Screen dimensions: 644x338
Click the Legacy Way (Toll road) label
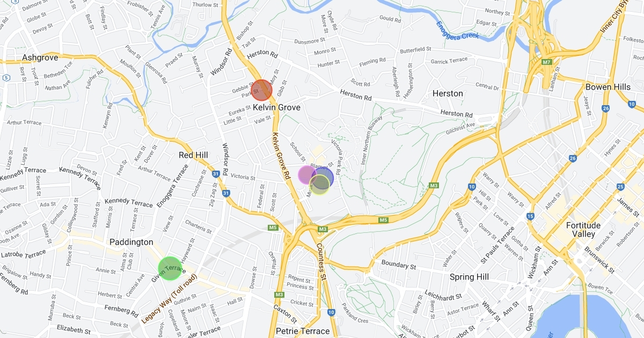point(170,298)
